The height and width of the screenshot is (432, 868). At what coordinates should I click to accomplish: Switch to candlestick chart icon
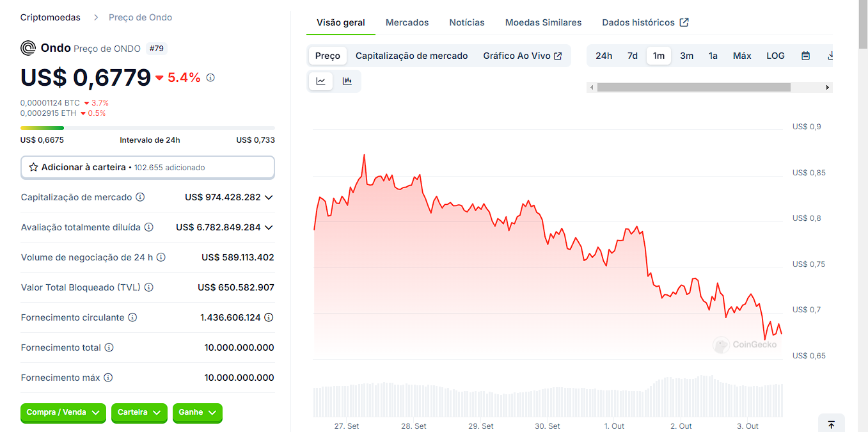pos(347,81)
